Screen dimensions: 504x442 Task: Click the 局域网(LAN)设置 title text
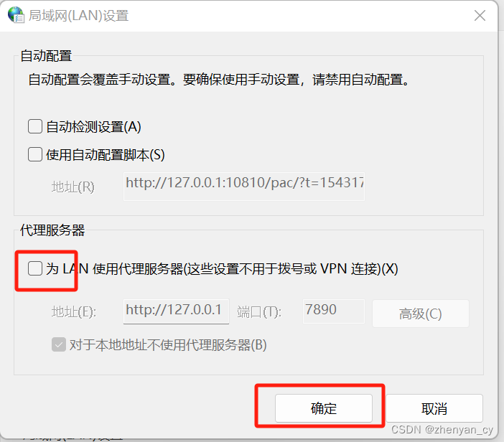point(78,15)
